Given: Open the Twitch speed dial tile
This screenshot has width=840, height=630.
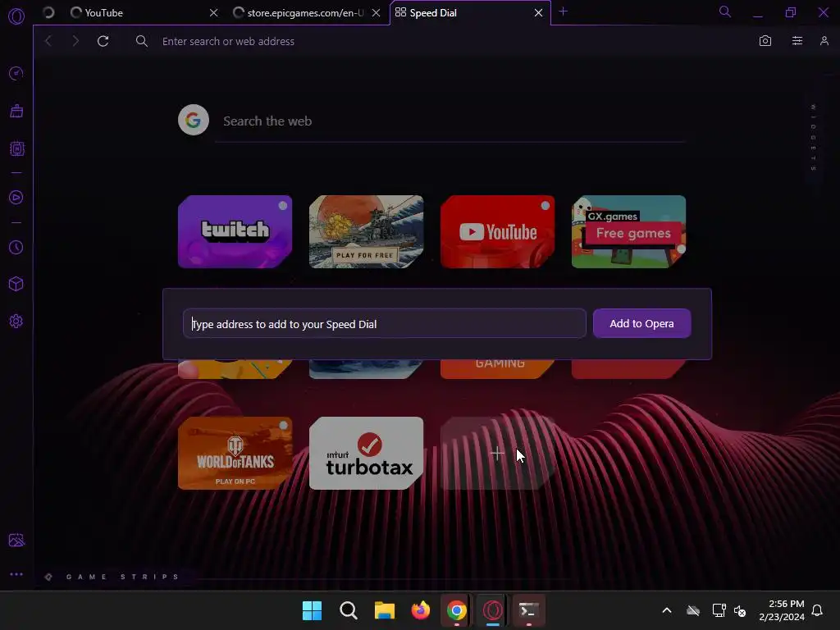Looking at the screenshot, I should click(x=235, y=231).
